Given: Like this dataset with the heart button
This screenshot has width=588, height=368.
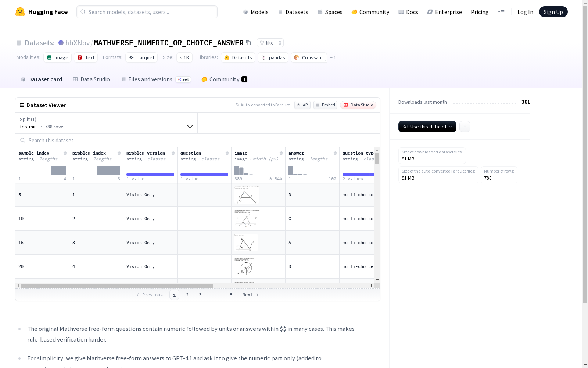Looking at the screenshot, I should click(x=267, y=43).
